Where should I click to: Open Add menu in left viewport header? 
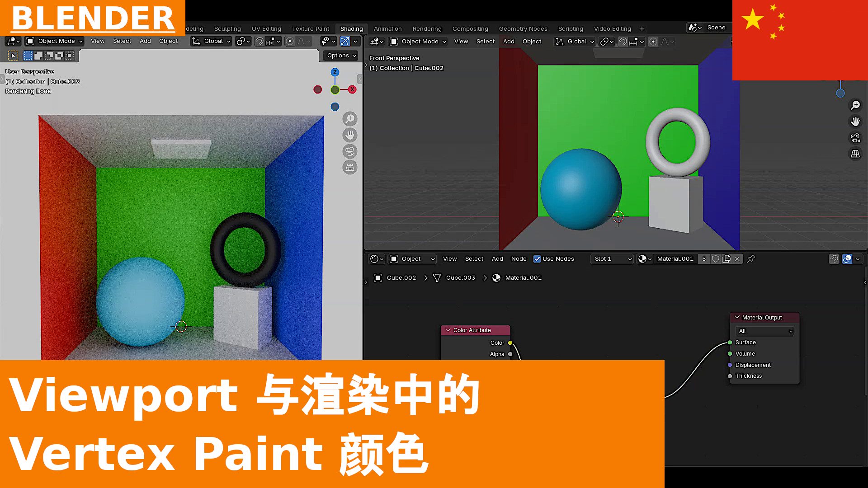coord(145,41)
